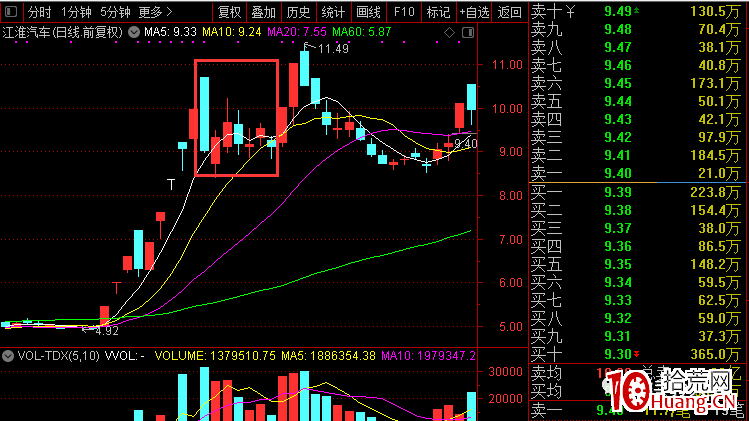This screenshot has height=421, width=749.
Task: Add stock with +自选 button
Action: 474,12
